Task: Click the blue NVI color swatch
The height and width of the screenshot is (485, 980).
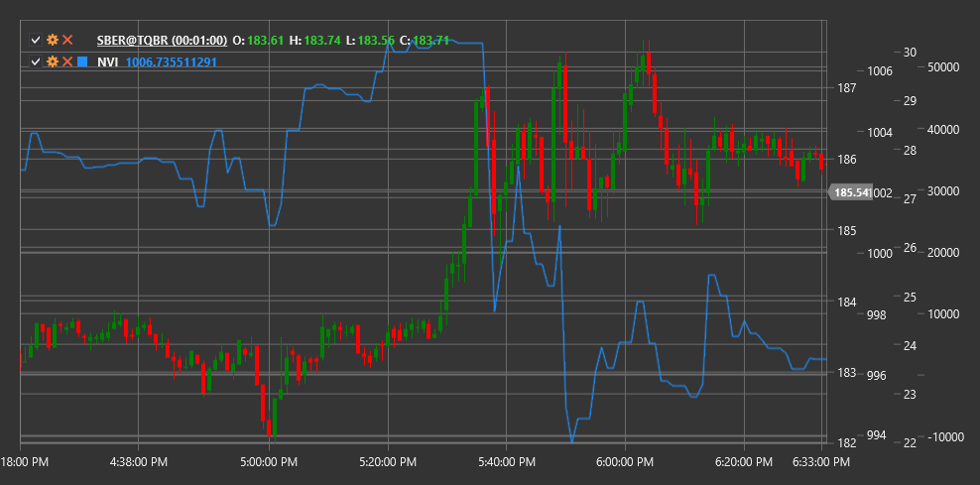Action: tap(82, 61)
